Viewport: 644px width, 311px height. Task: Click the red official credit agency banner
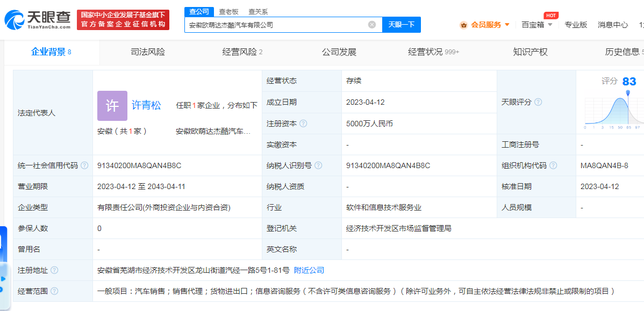123,20
